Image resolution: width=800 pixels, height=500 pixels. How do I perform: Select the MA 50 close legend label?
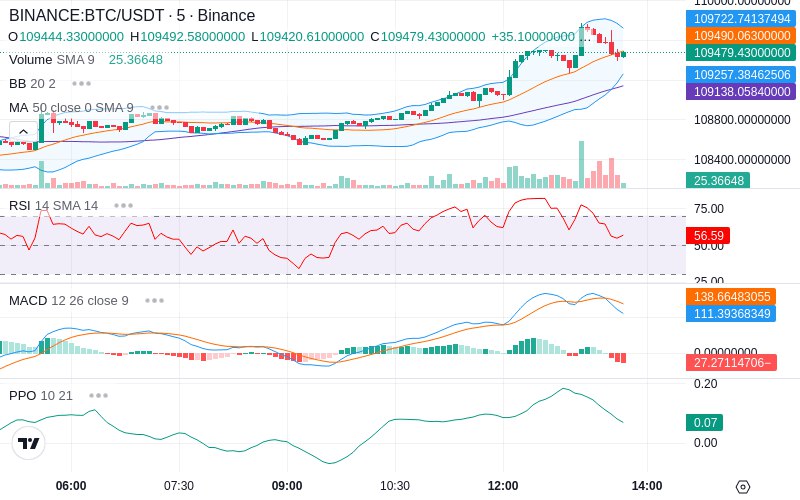pyautogui.click(x=71, y=108)
